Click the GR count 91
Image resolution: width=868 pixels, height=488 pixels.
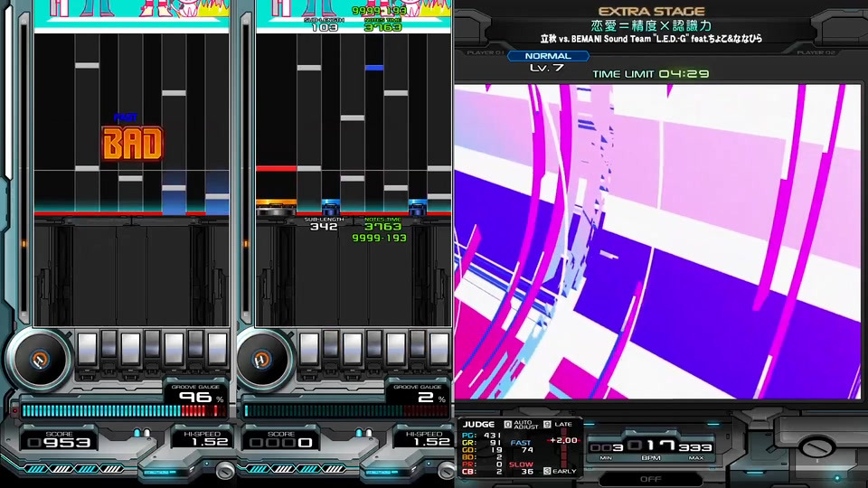[x=495, y=443]
